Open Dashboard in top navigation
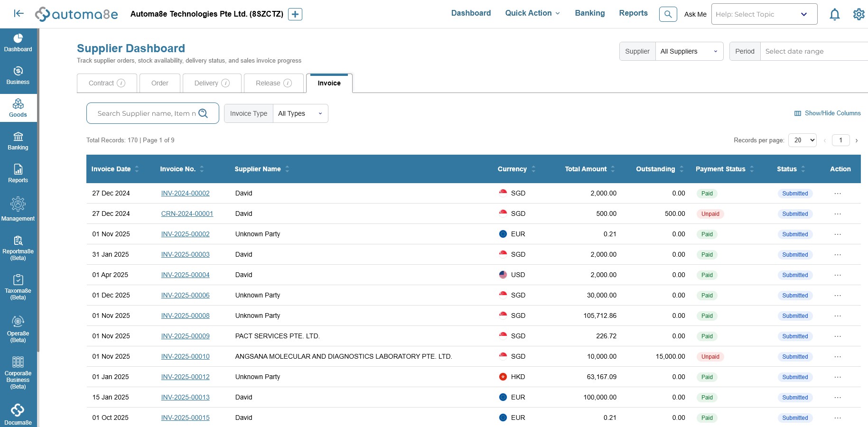Image resolution: width=868 pixels, height=427 pixels. point(471,13)
